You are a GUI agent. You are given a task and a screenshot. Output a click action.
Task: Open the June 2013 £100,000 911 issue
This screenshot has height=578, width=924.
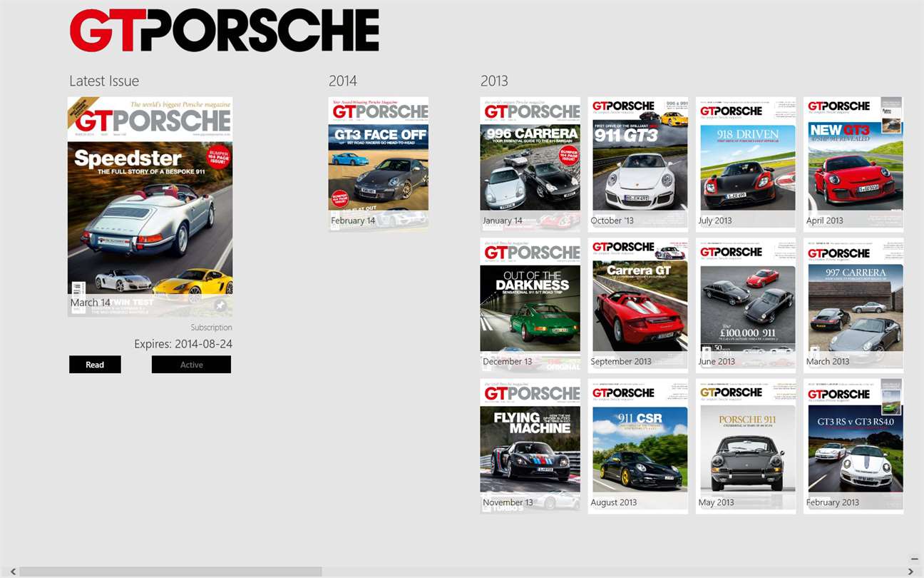[746, 305]
